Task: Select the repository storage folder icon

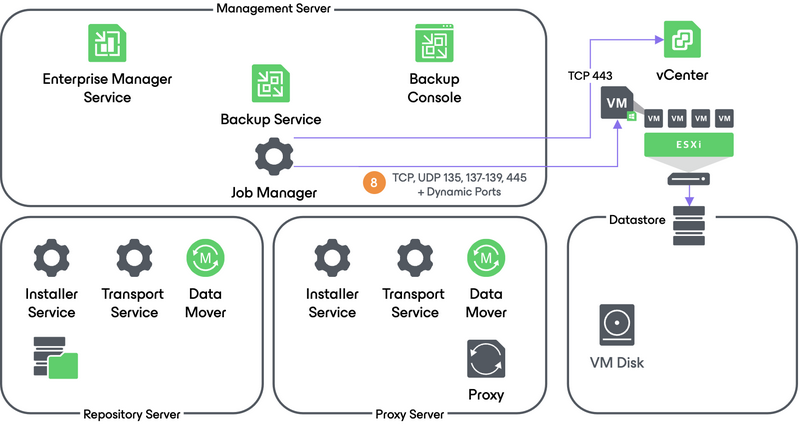Action: click(56, 357)
